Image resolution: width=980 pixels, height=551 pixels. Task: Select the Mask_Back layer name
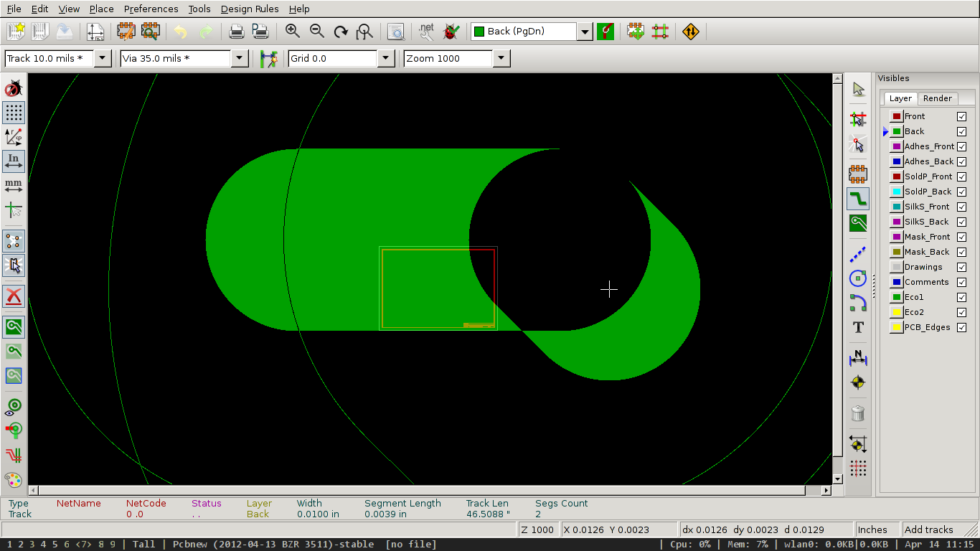[926, 252]
